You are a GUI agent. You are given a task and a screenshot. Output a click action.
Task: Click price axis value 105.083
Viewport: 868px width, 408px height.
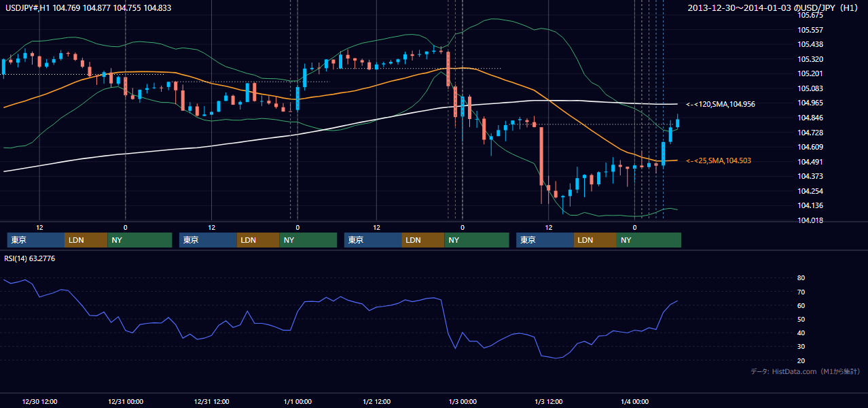click(x=810, y=88)
